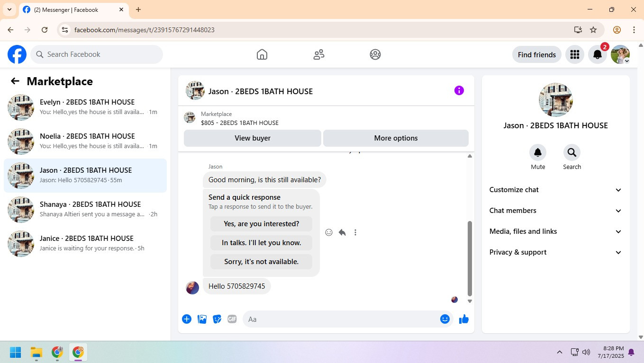The image size is (644, 363).
Task: Open the Windows Start menu
Action: (x=16, y=352)
